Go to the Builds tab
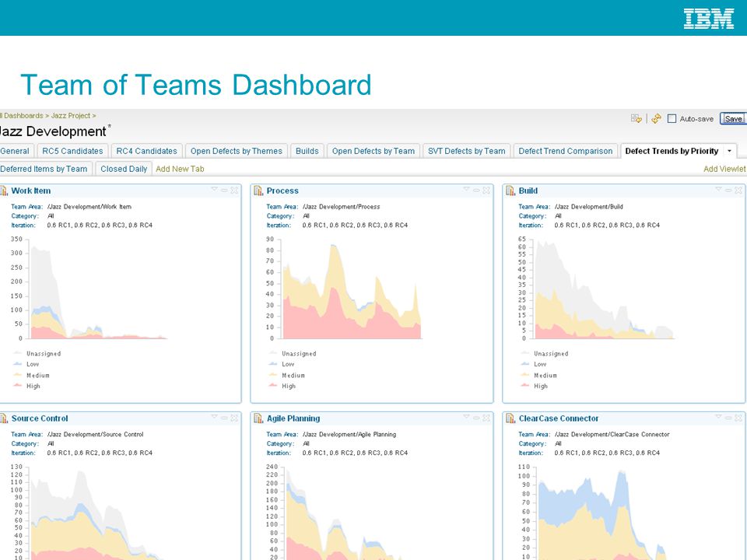Image resolution: width=747 pixels, height=560 pixels. coord(307,151)
